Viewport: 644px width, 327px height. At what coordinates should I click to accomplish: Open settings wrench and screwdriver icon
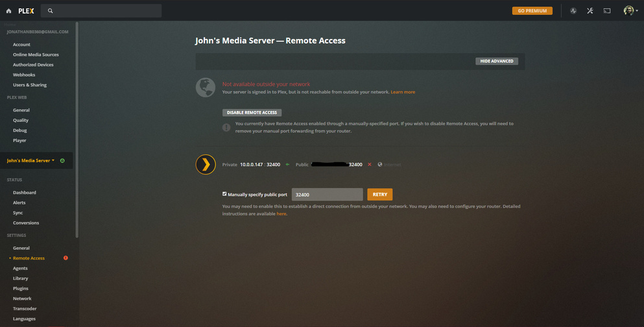(x=590, y=10)
